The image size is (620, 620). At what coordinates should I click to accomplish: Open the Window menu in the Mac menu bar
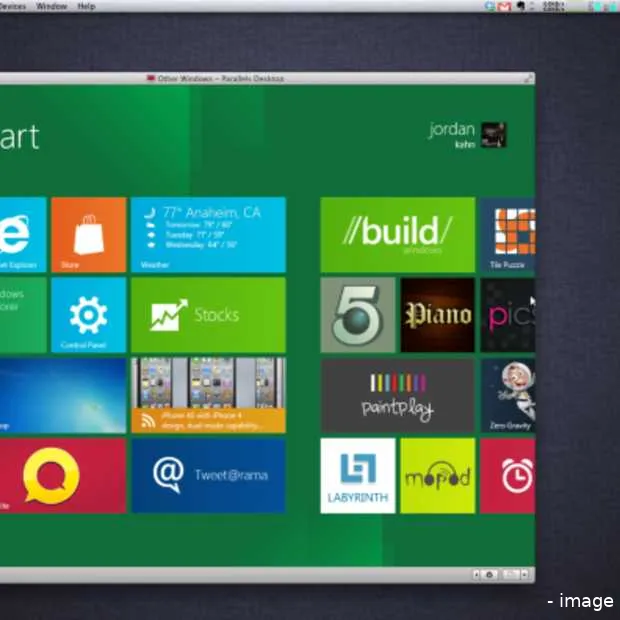[51, 6]
